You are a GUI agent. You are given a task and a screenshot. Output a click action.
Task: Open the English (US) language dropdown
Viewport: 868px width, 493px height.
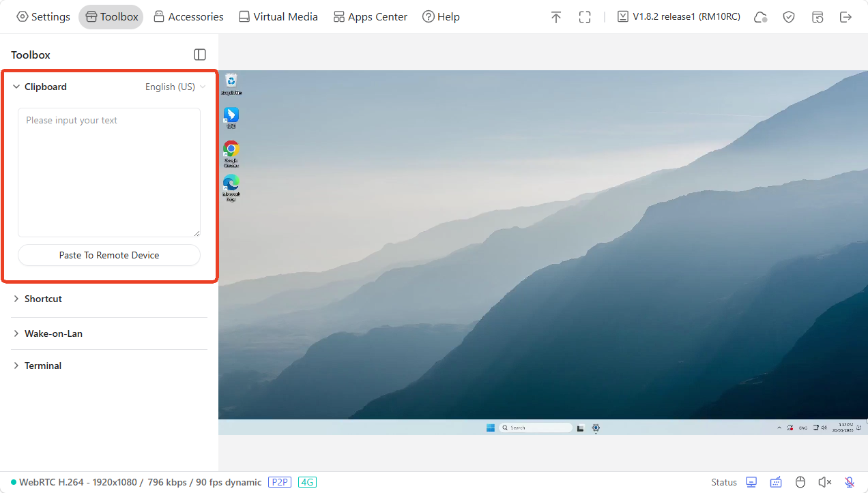click(x=175, y=87)
